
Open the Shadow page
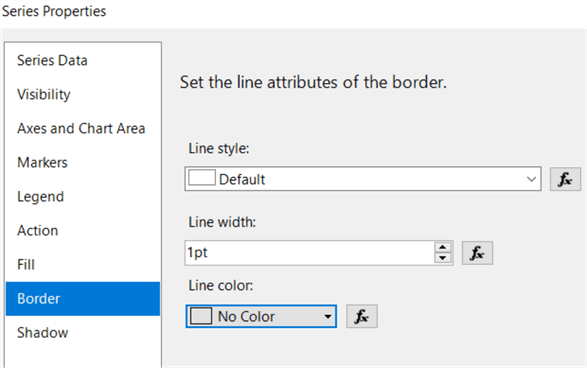42,332
